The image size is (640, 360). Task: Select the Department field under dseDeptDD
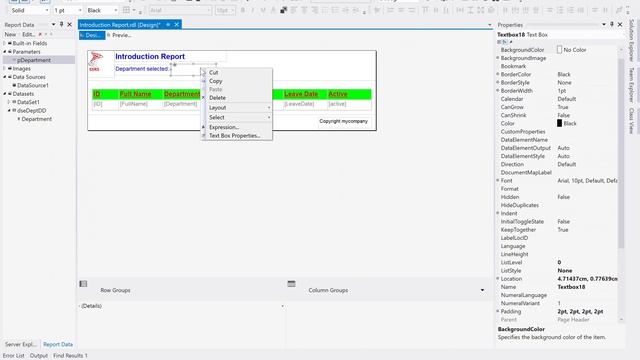36,119
